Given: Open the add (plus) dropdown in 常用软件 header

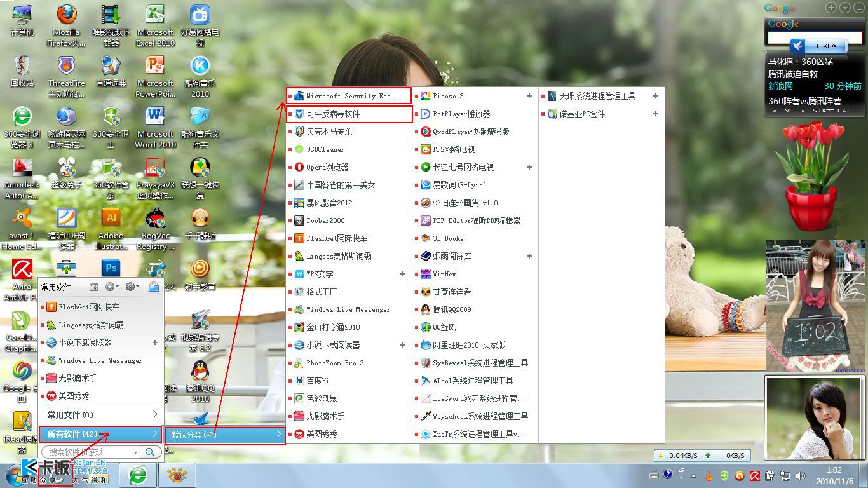Looking at the screenshot, I should (112, 287).
